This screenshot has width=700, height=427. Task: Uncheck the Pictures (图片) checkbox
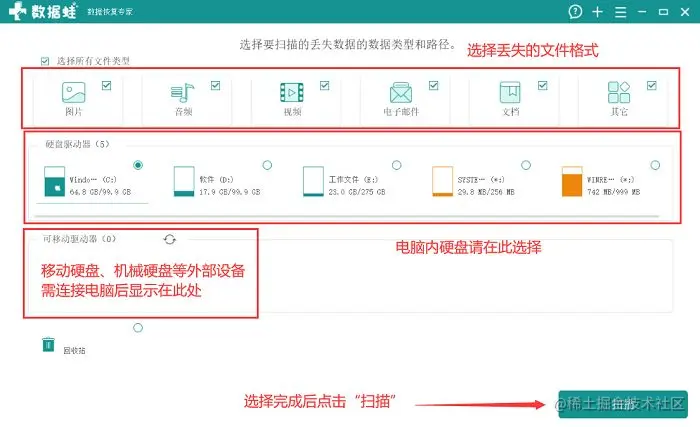106,85
